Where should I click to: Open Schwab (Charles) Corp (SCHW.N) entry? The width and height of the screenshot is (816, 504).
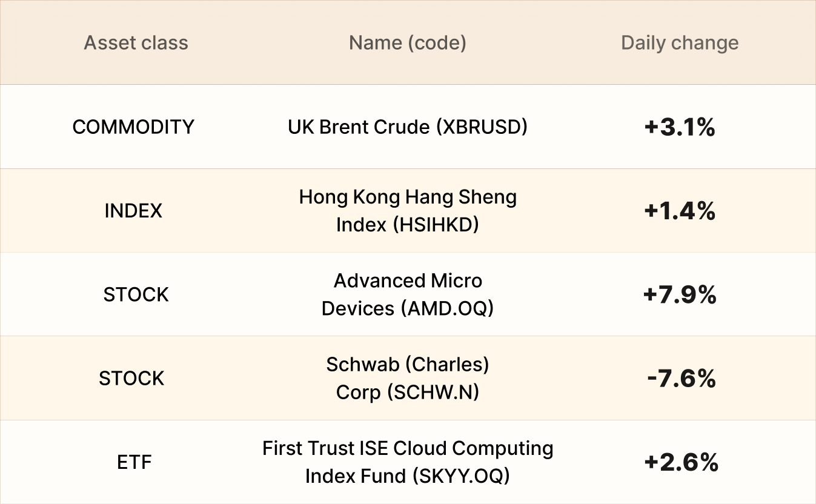click(407, 379)
